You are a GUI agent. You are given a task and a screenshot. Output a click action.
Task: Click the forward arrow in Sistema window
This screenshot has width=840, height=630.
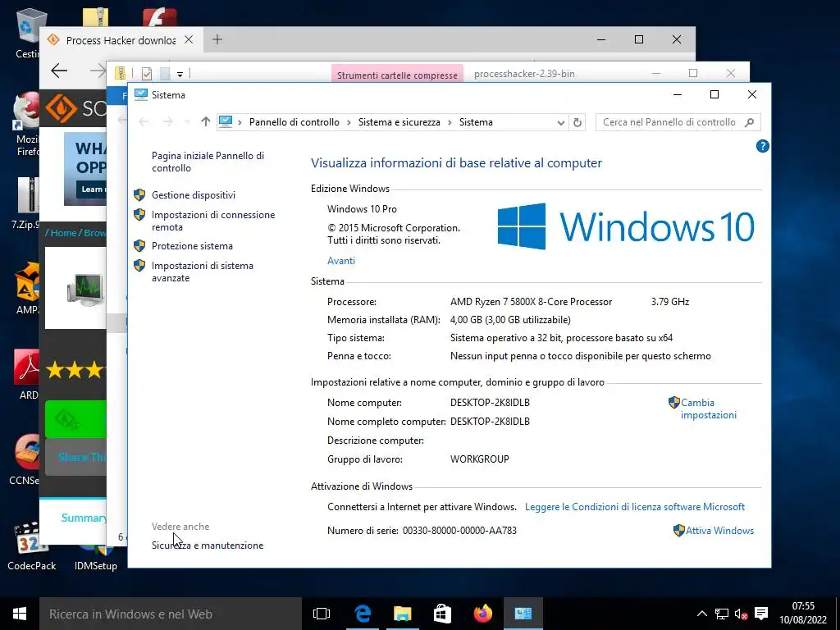(x=167, y=121)
